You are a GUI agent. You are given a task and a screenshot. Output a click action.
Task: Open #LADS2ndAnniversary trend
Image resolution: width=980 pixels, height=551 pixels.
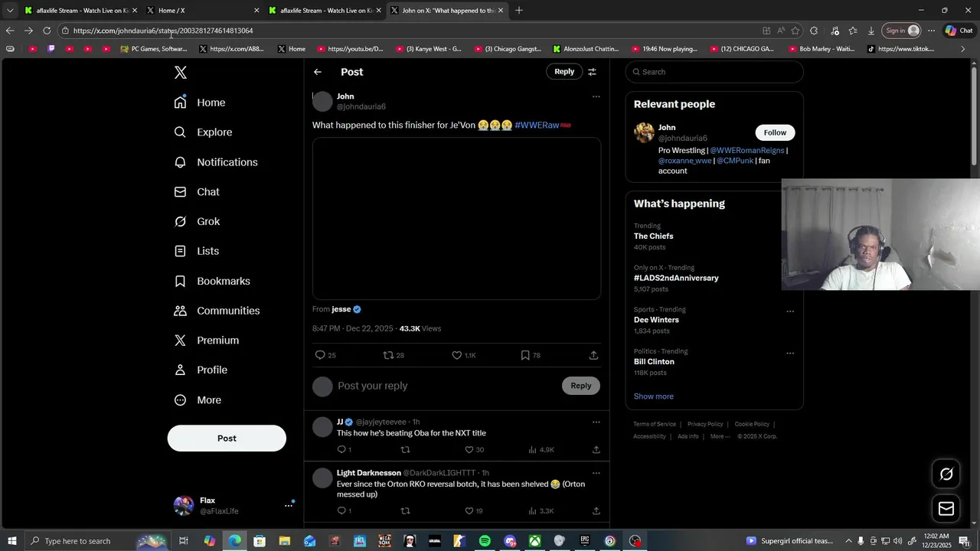tap(676, 278)
